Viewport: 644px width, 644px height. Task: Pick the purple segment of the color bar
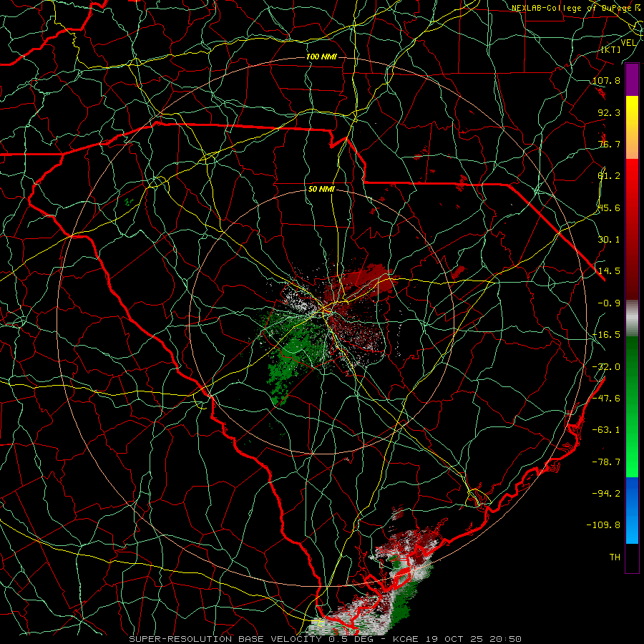click(632, 80)
